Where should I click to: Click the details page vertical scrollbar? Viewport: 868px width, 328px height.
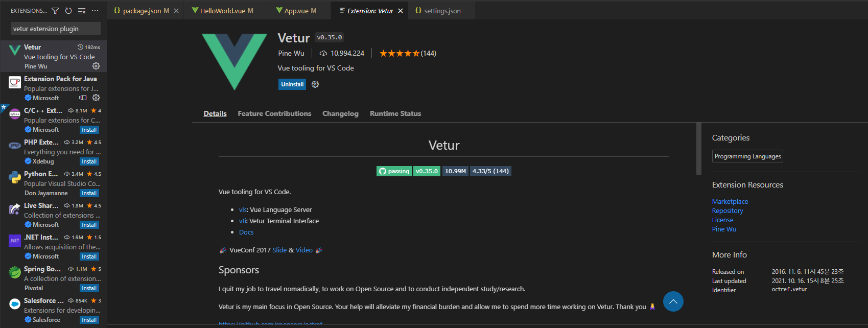699,149
